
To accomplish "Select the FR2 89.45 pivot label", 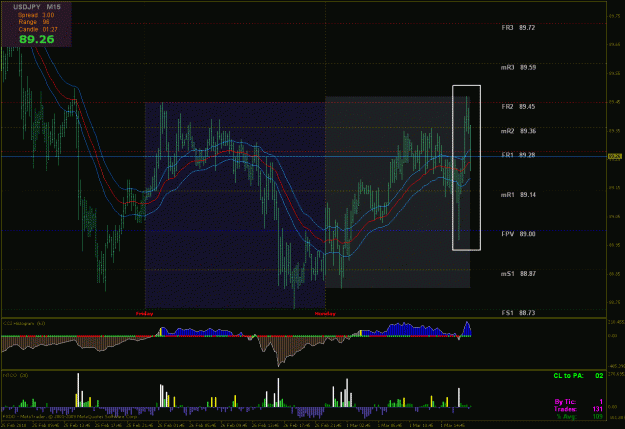I will (x=518, y=106).
